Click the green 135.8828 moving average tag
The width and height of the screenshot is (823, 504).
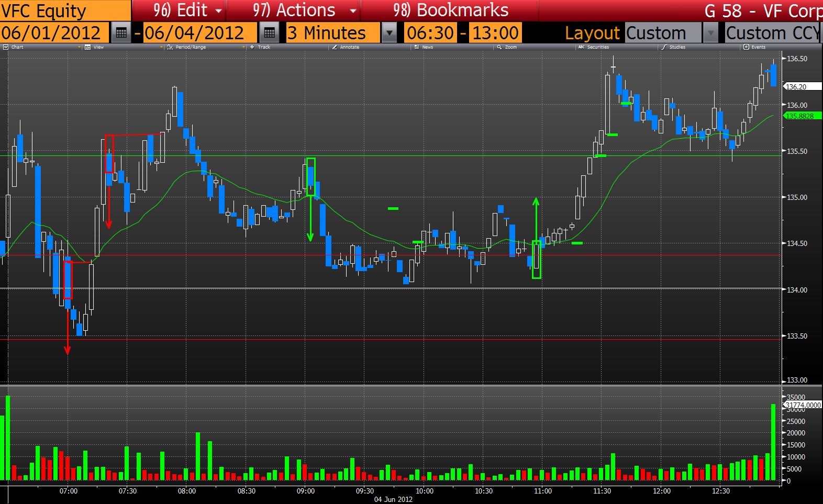803,116
